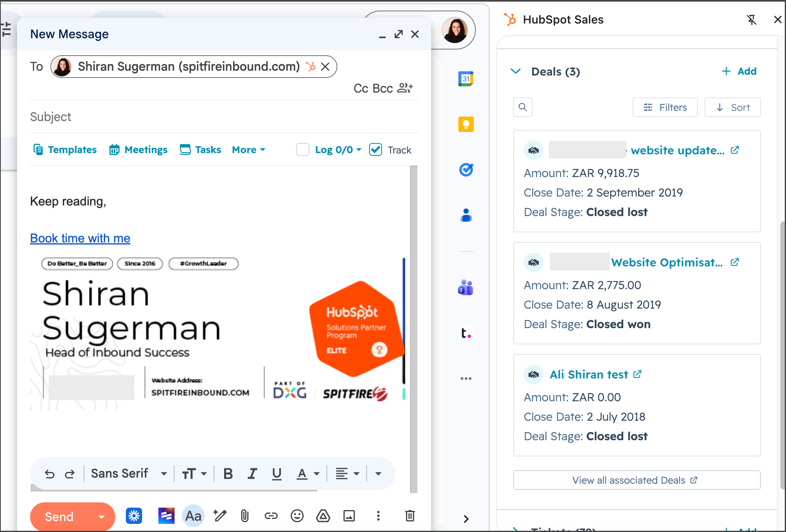786x532 pixels.
Task: Open 'Book time with me' link
Action: [x=80, y=238]
